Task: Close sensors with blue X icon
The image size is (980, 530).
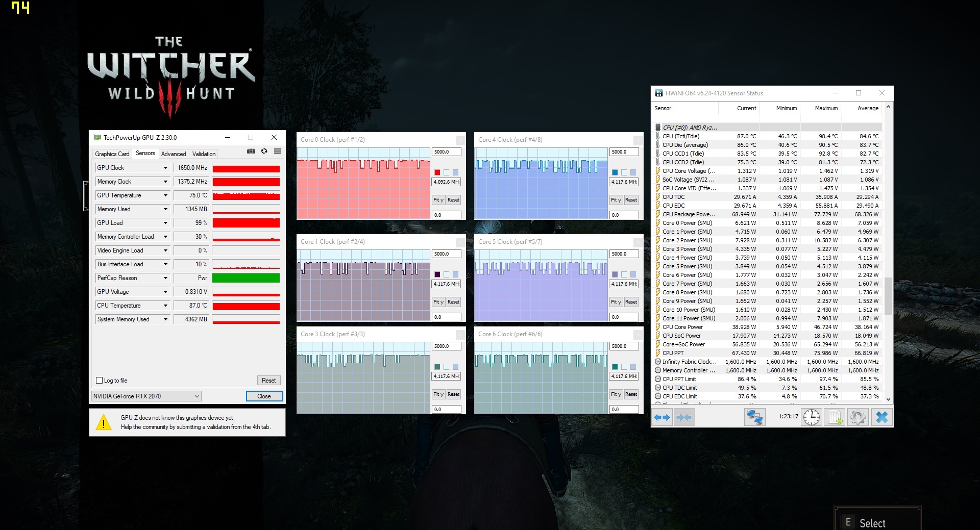Action: [x=881, y=417]
